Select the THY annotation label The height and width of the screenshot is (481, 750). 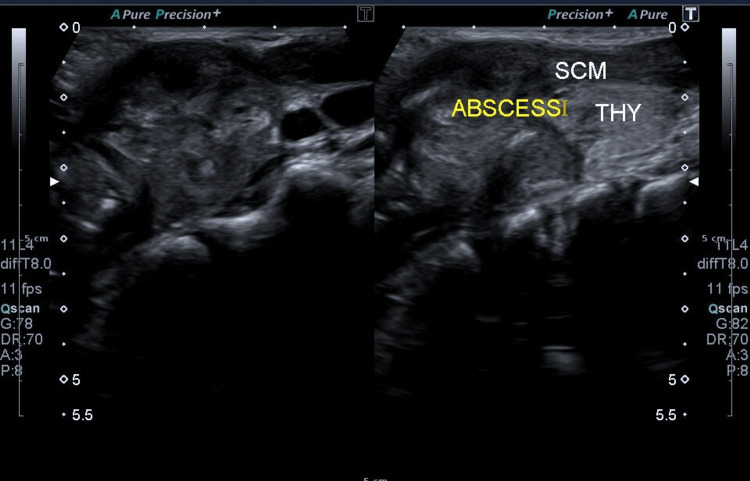[x=618, y=113]
